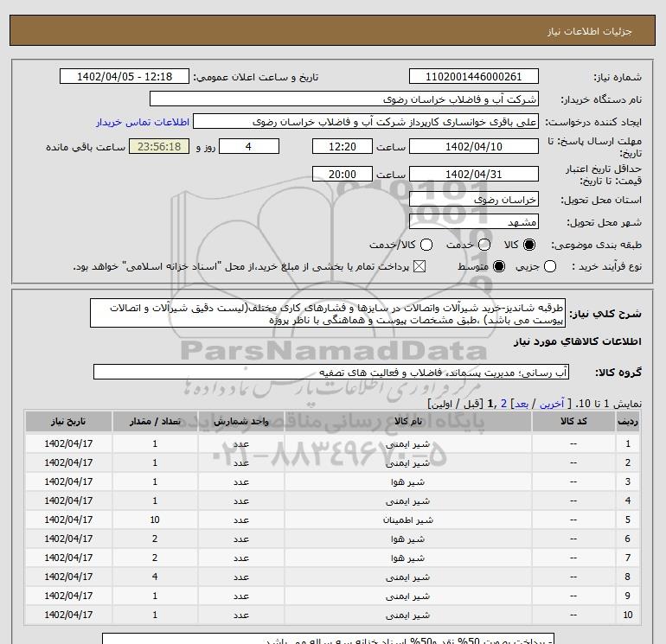Screen dimensions: 666x644
Task: Click the واحد شمارش column header
Action: [x=240, y=421]
